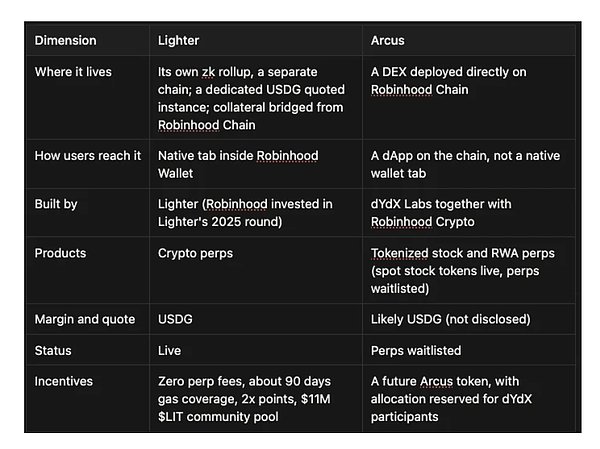
Task: Select the 'Tokenized stock and RWA perps' cell
Action: (463, 271)
